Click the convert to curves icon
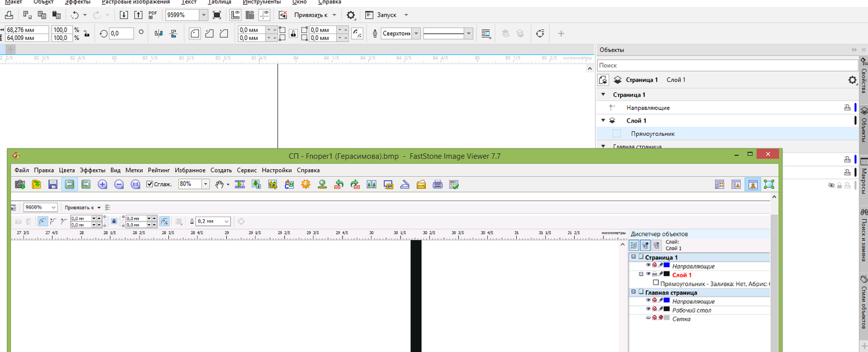Viewport: 868px width, 352px height. tap(540, 34)
